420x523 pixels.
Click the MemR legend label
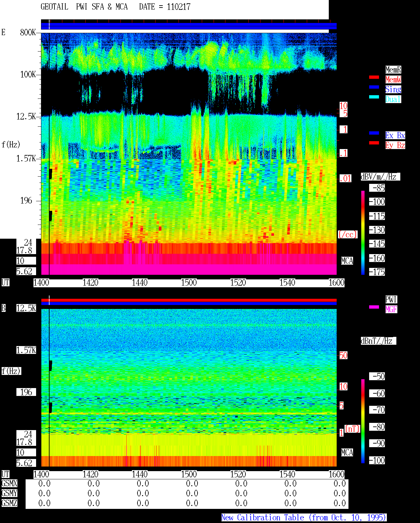tap(393, 70)
